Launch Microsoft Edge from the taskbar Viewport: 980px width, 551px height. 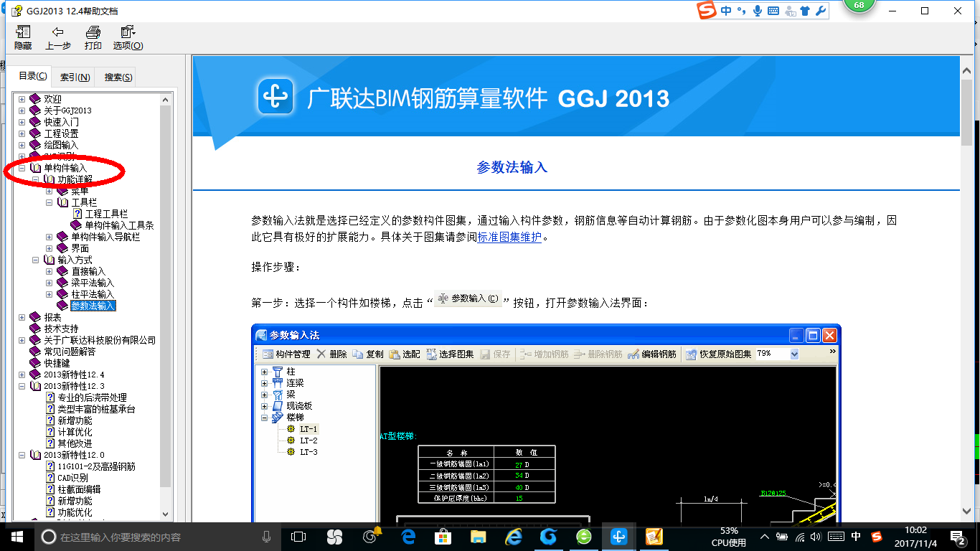pos(410,537)
